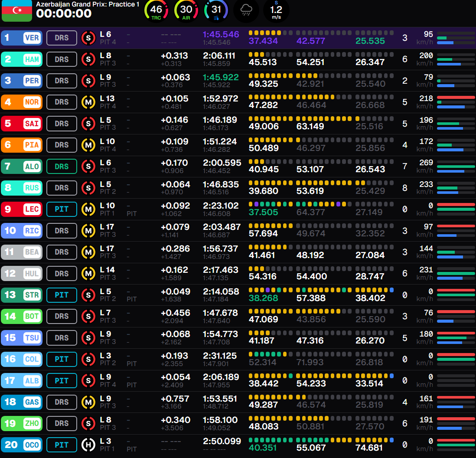Click the PIT badge for OCO

click(62, 445)
